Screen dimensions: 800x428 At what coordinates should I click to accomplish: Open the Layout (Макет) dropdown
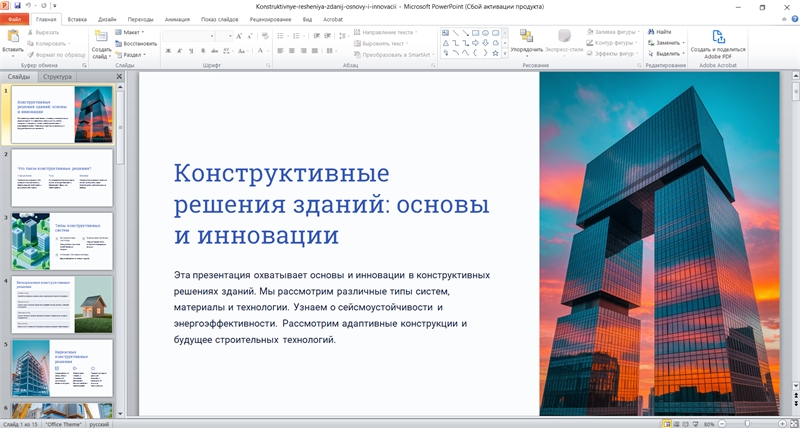[x=130, y=32]
